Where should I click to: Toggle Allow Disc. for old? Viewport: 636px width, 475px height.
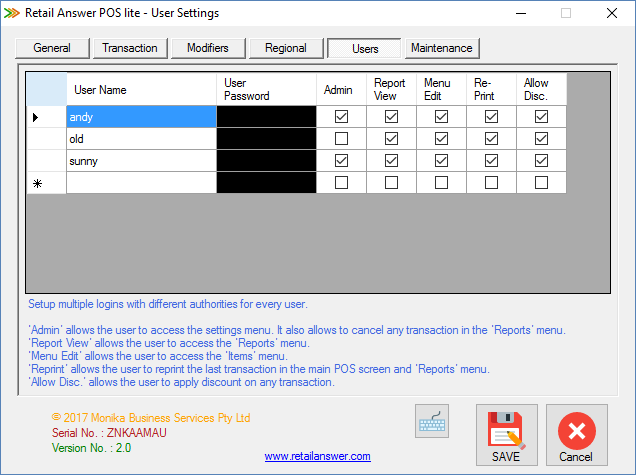541,139
